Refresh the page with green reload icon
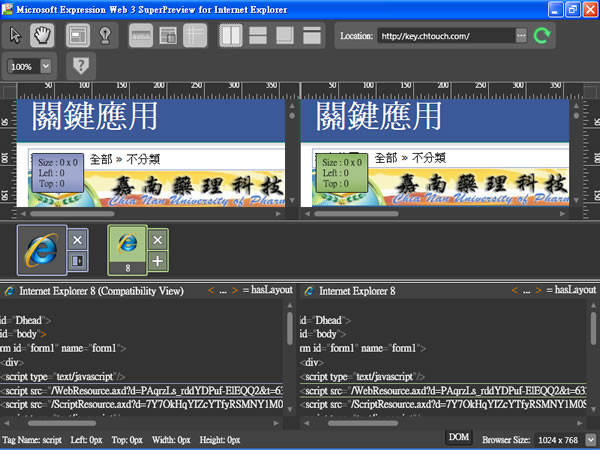Image resolution: width=600 pixels, height=450 pixels. click(x=543, y=36)
